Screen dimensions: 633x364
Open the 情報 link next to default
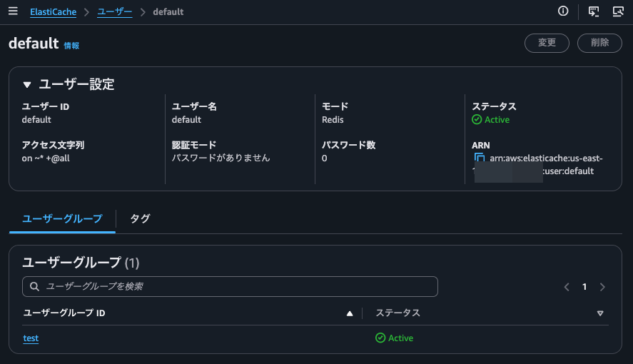click(x=71, y=46)
